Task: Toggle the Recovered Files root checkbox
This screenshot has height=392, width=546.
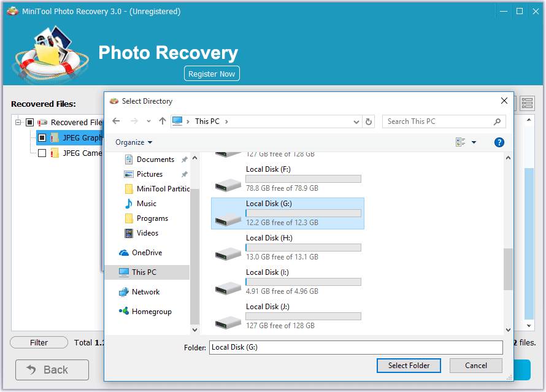Action: [x=30, y=123]
